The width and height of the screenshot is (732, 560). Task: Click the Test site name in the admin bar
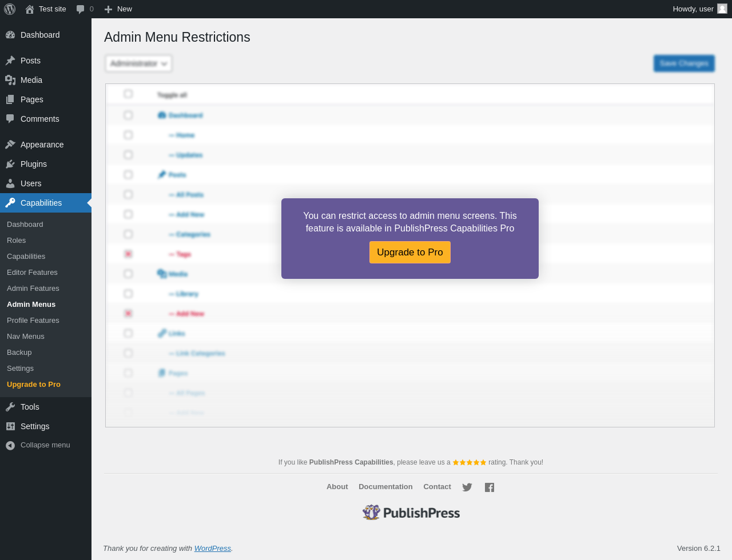click(x=53, y=9)
